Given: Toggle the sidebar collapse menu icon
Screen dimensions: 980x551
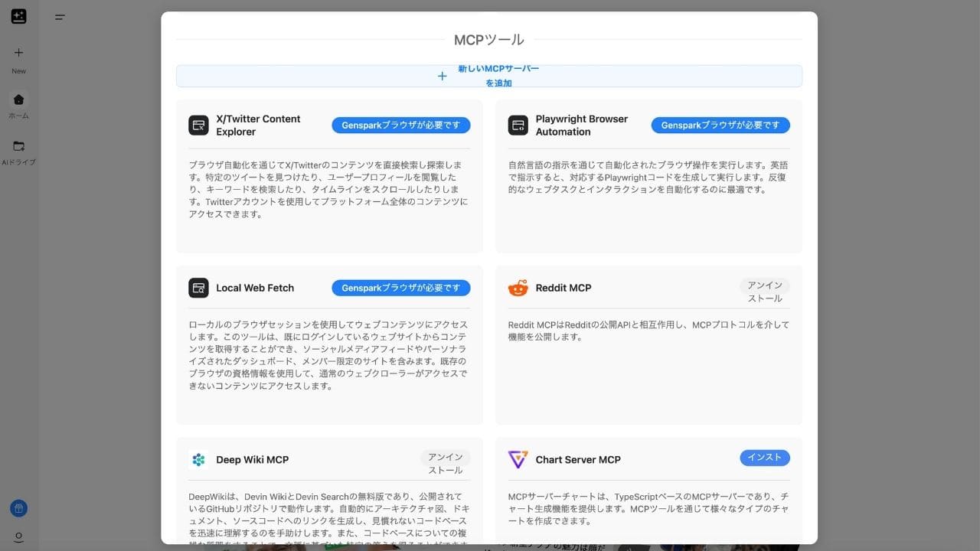Looking at the screenshot, I should (x=60, y=17).
